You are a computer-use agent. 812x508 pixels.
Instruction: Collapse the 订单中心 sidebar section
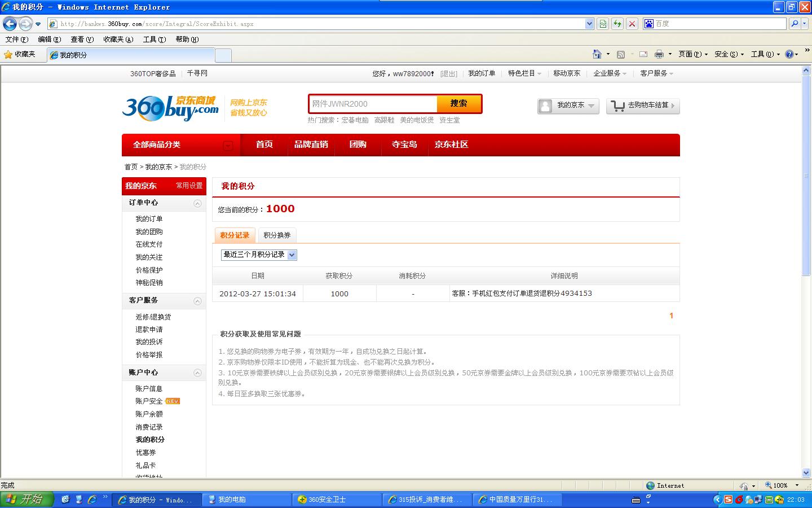coord(197,203)
